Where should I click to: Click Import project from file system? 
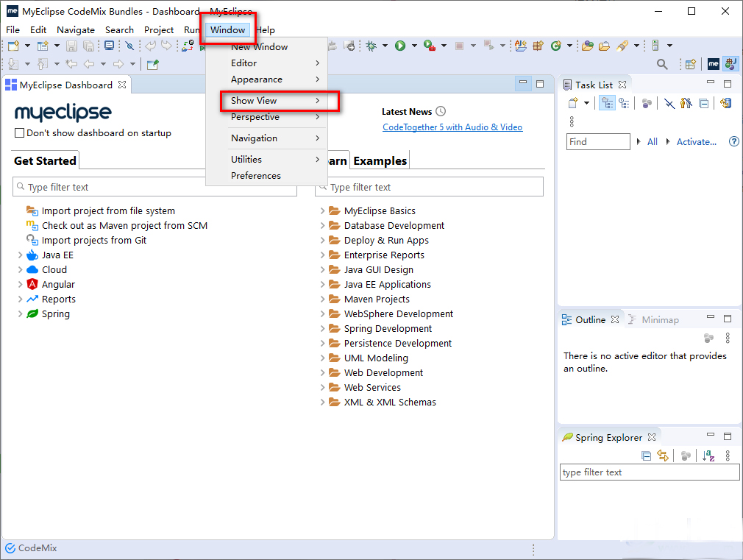[108, 211]
